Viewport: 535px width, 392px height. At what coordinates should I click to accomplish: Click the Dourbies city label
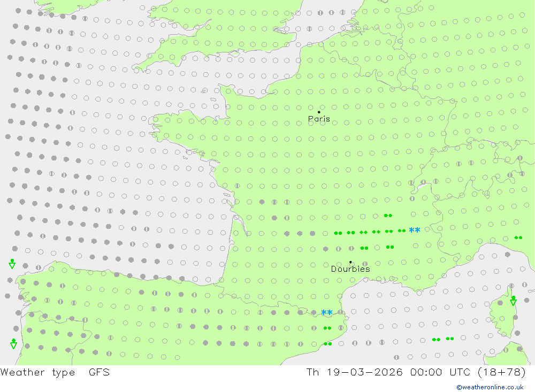350,269
